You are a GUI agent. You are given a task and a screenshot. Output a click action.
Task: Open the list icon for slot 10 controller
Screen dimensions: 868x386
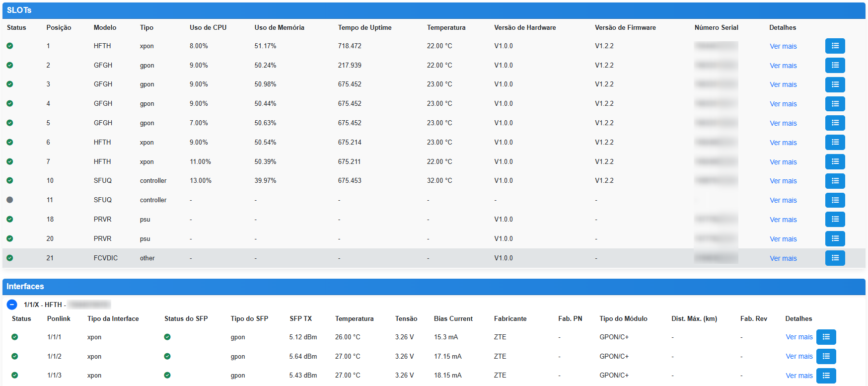(835, 181)
